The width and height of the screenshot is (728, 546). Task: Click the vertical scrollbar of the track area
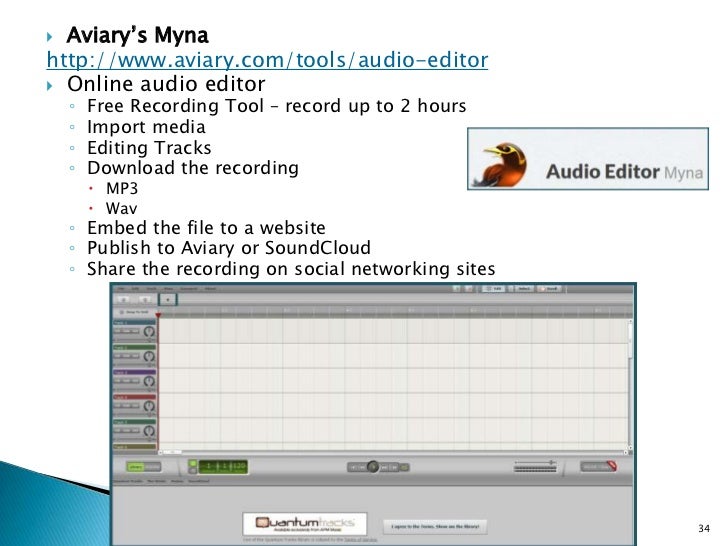(x=630, y=385)
